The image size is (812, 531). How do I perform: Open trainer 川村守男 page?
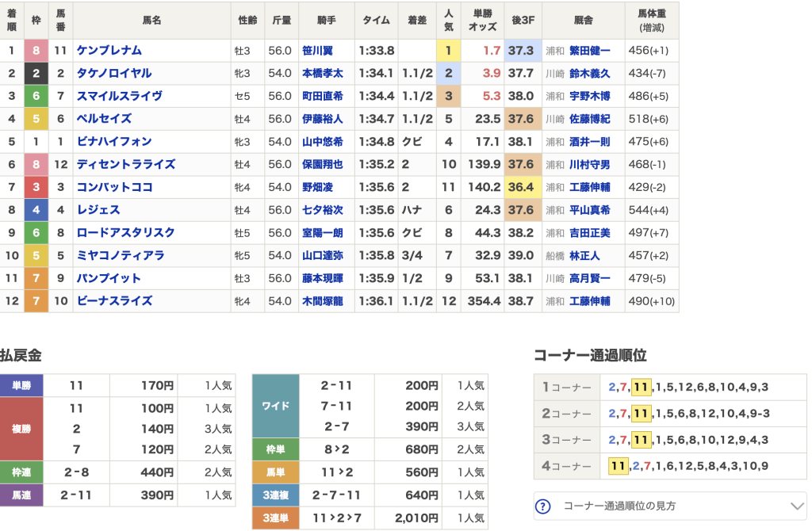(590, 165)
